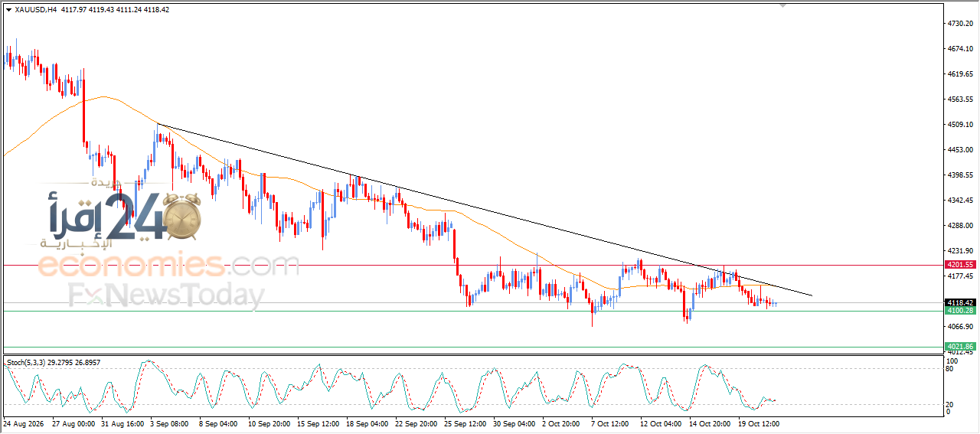Image resolution: width=980 pixels, height=434 pixels.
Task: Click the 4730.20 price axis label
Action: point(961,24)
